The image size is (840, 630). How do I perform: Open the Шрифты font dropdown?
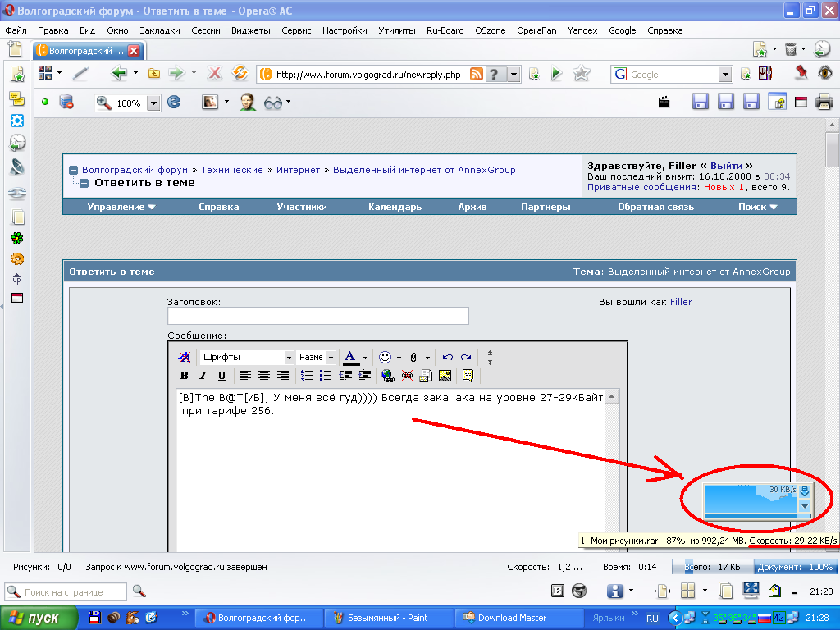tap(247, 358)
